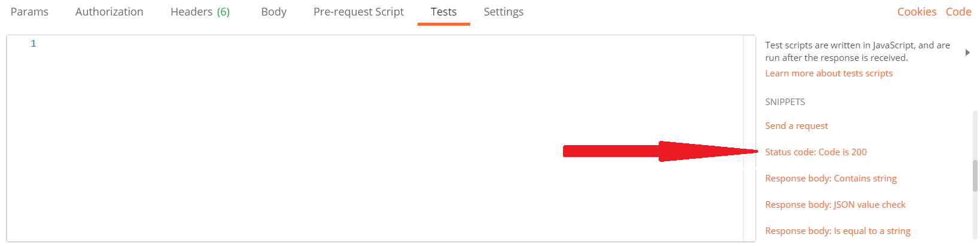
Task: Insert Response body: Is equal to a string
Action: (838, 231)
